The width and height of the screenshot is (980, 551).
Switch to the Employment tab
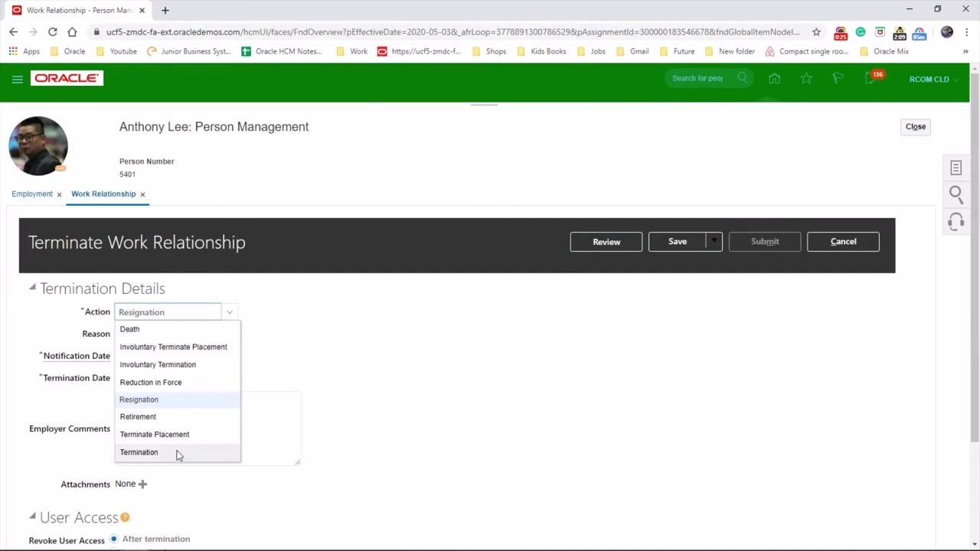click(x=32, y=194)
